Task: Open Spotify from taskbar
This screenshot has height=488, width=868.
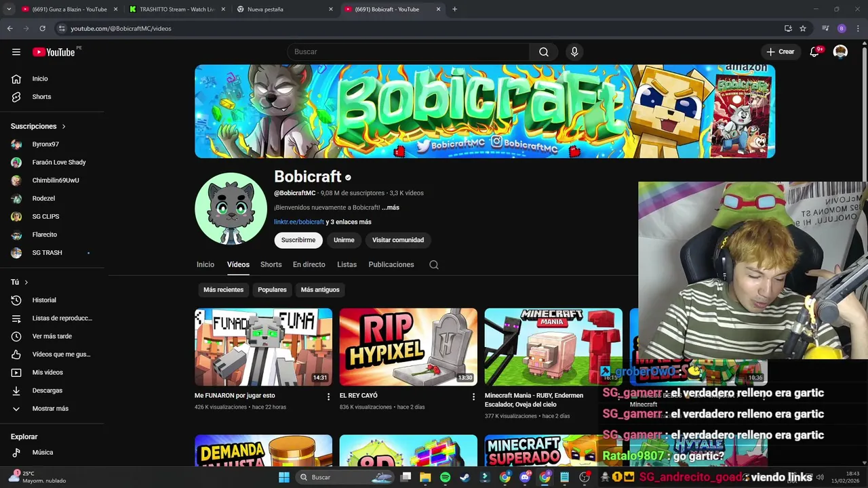Action: (445, 477)
